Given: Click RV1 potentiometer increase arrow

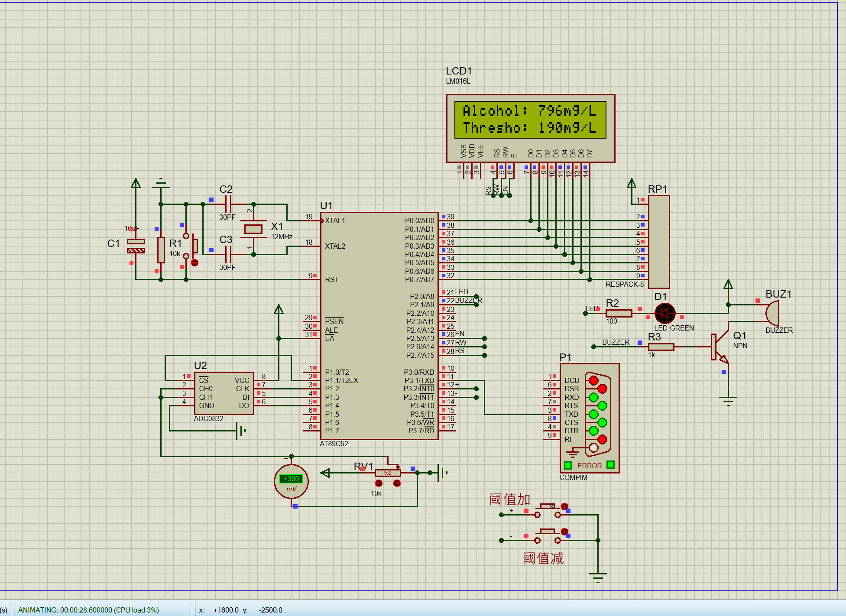Looking at the screenshot, I should click(x=397, y=483).
